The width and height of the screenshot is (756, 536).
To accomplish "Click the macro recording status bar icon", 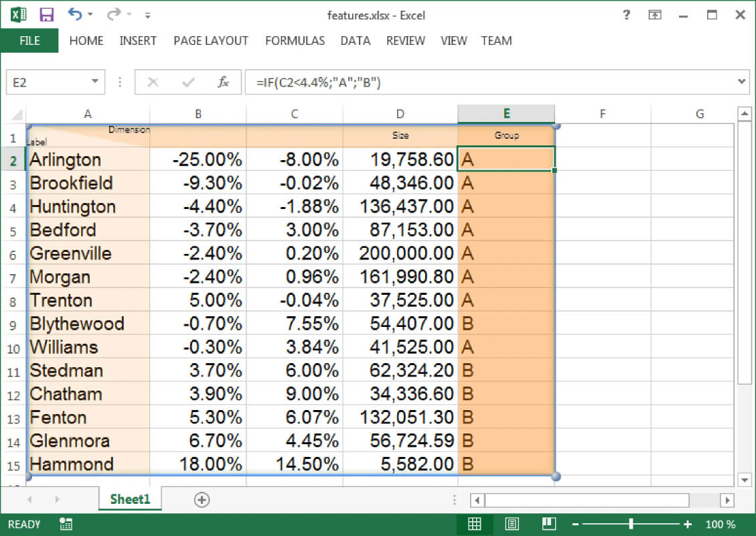I will pos(66,524).
